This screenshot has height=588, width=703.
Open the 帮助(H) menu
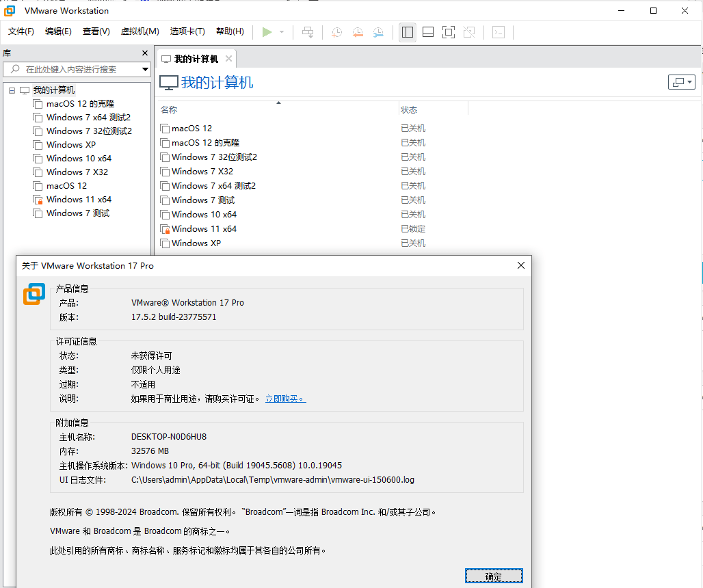pyautogui.click(x=230, y=31)
